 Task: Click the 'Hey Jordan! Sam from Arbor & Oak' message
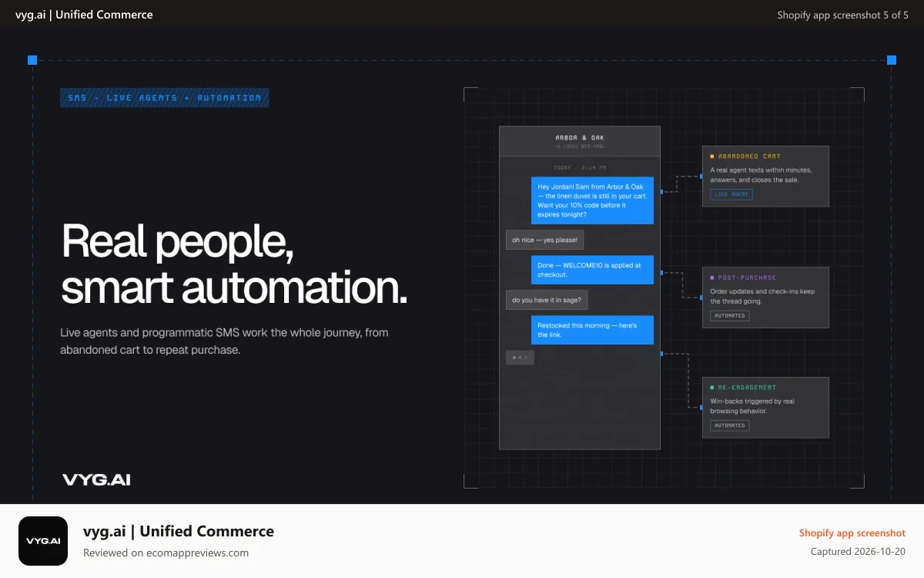coord(592,200)
